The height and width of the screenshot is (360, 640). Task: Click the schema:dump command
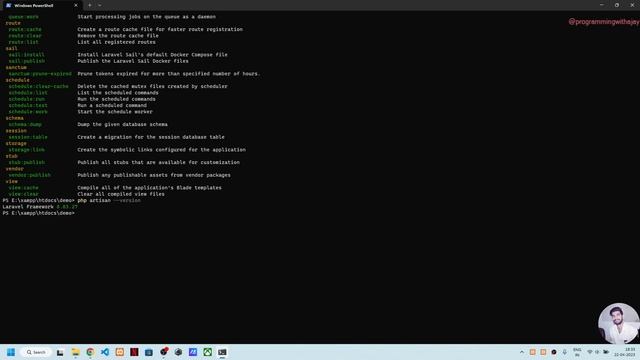tap(25, 124)
